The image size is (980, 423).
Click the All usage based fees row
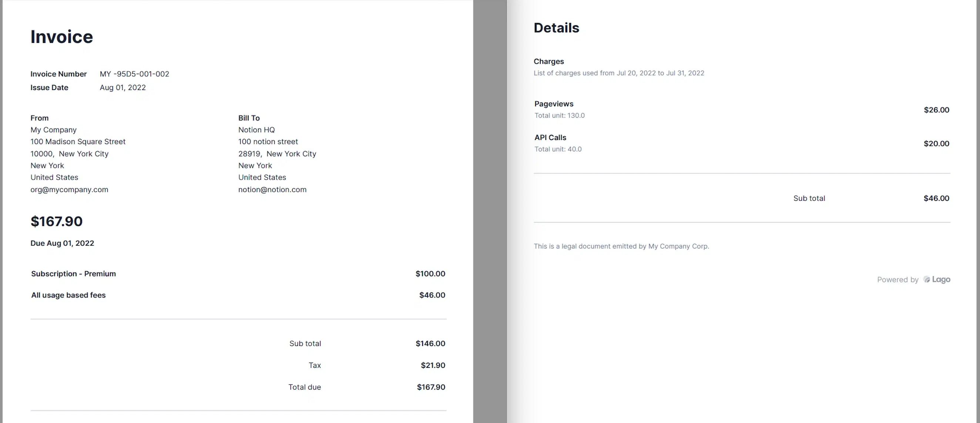[68, 295]
